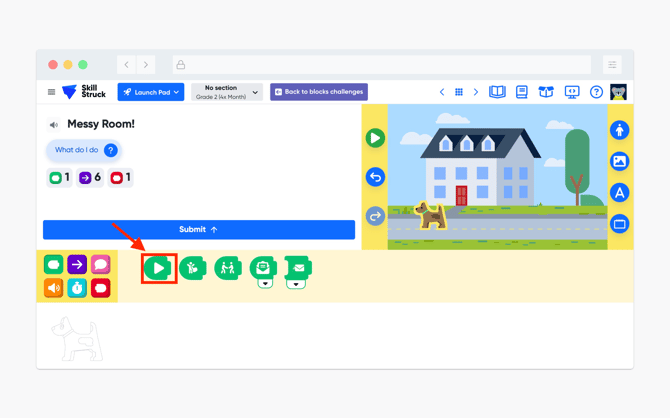Viewport: 670px width, 418px height.
Task: Toggle fullscreen stage view icon
Action: coord(620,224)
